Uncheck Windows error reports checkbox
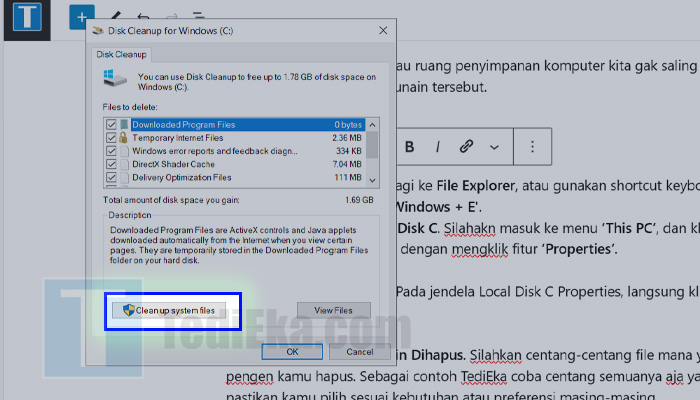This screenshot has width=700, height=400. click(x=111, y=151)
